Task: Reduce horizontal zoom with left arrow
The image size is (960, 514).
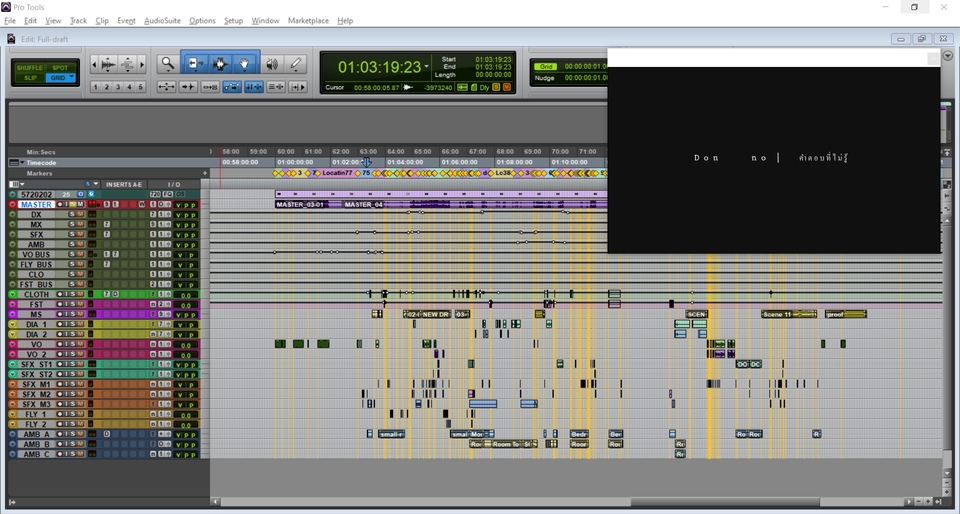Action: [94, 64]
